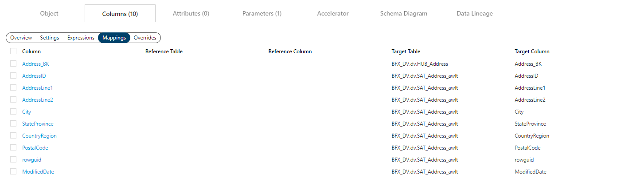Select the ModifiedDate row checkbox
The width and height of the screenshot is (644, 190).
click(x=13, y=171)
